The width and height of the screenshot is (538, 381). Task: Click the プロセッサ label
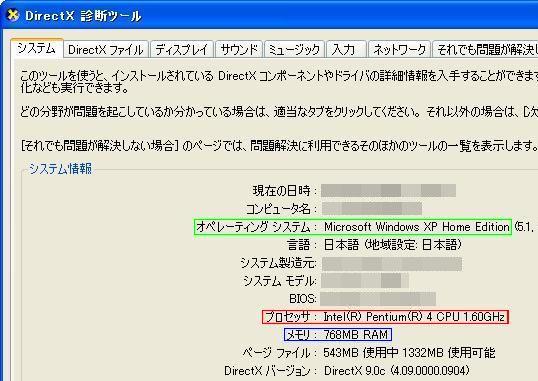click(291, 317)
